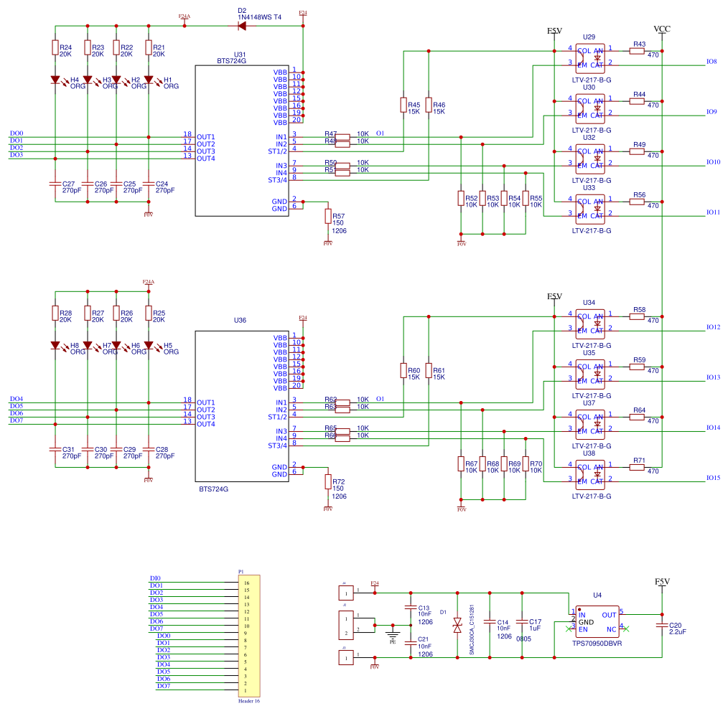Click the IO15 net label
This screenshot has width=728, height=711.
pyautogui.click(x=713, y=478)
